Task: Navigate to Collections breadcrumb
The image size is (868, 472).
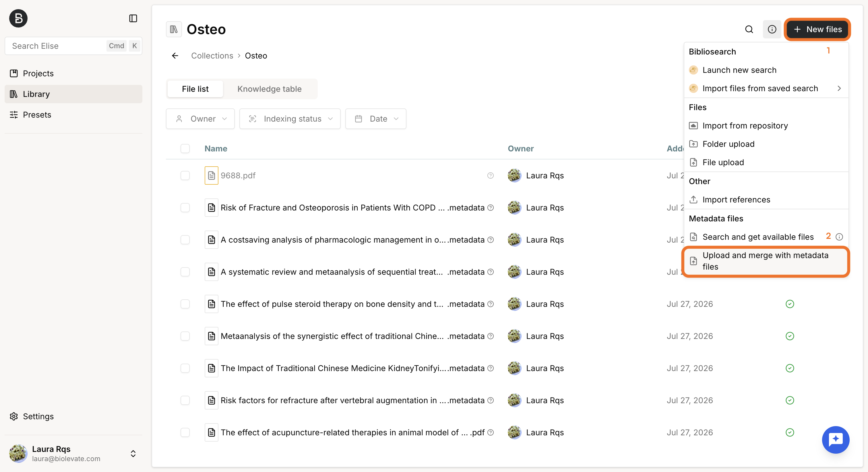Action: click(212, 56)
